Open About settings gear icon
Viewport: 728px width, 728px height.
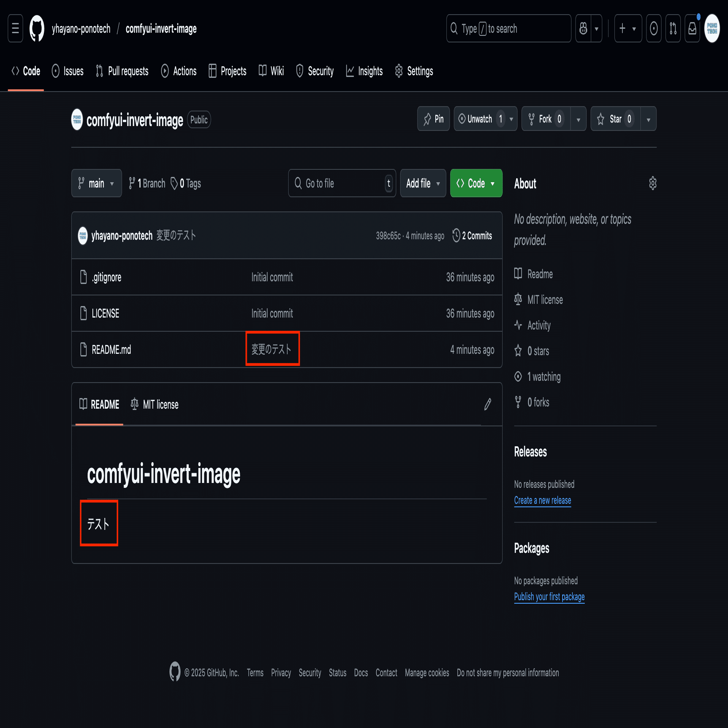(x=652, y=183)
